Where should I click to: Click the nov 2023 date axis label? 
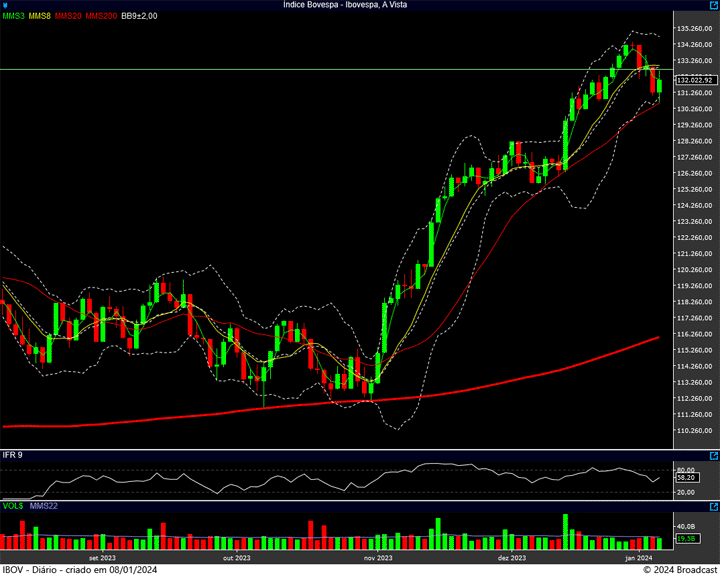[378, 557]
